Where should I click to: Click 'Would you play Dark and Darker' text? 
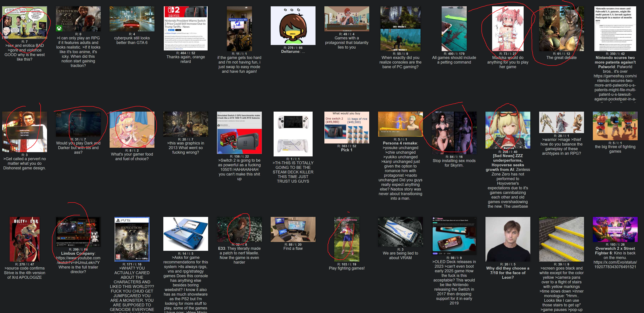[78, 148]
